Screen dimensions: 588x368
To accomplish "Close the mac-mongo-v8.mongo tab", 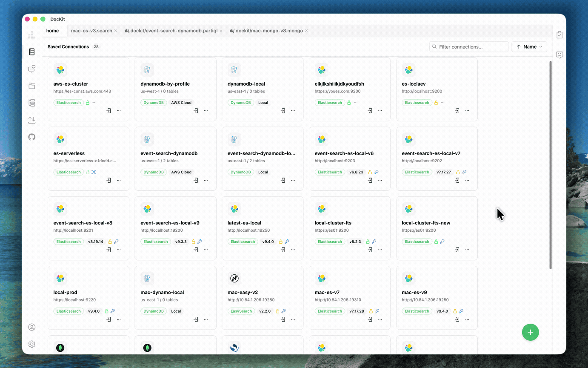I will pyautogui.click(x=307, y=31).
